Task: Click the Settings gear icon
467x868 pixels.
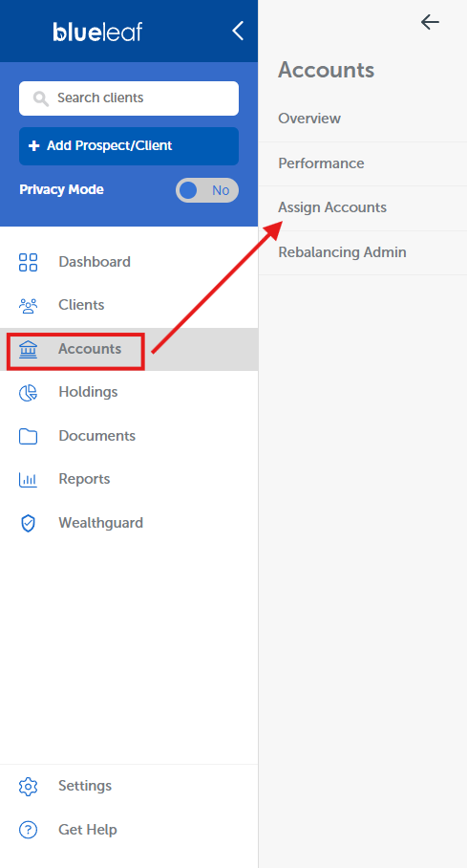Action: [x=29, y=786]
